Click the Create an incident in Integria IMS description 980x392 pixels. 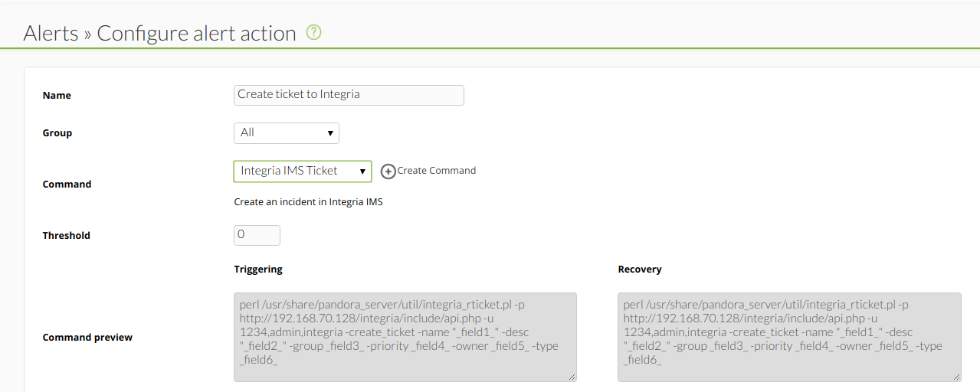click(x=308, y=203)
